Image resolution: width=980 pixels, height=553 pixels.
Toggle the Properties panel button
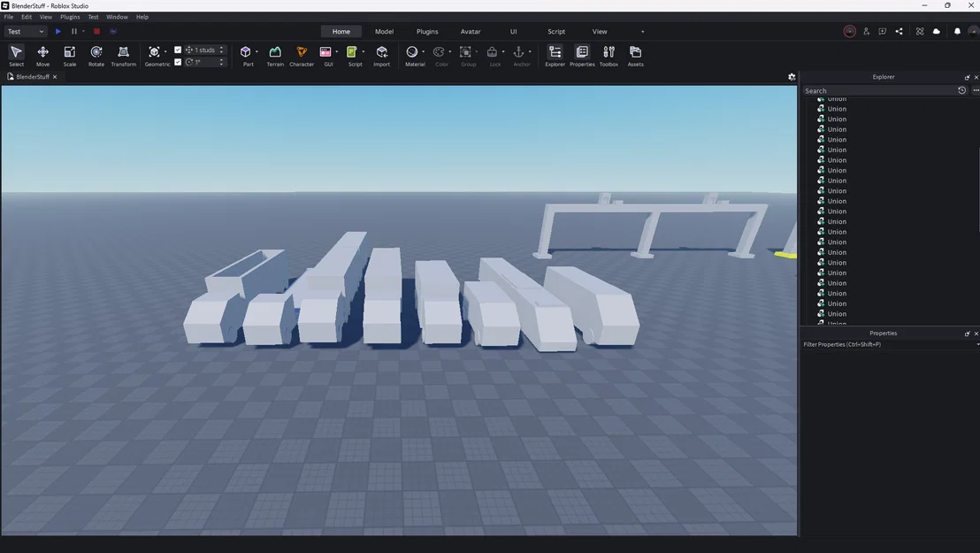[582, 55]
